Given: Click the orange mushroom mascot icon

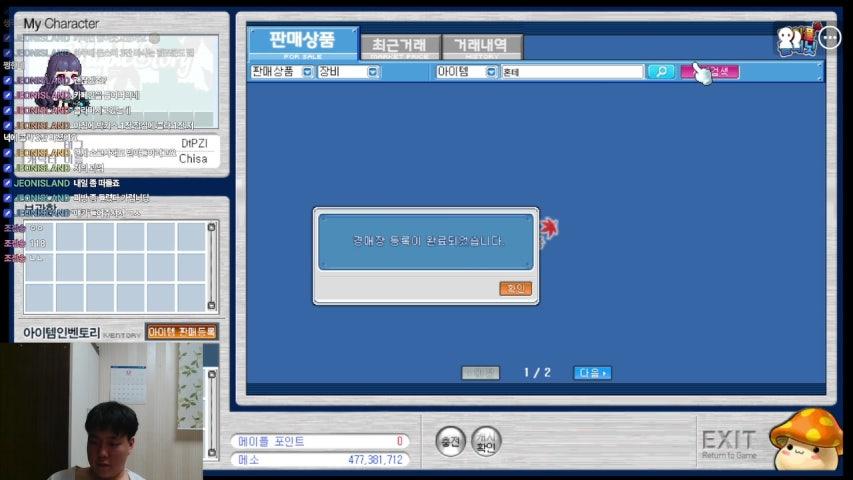Looking at the screenshot, I should coord(805,440).
